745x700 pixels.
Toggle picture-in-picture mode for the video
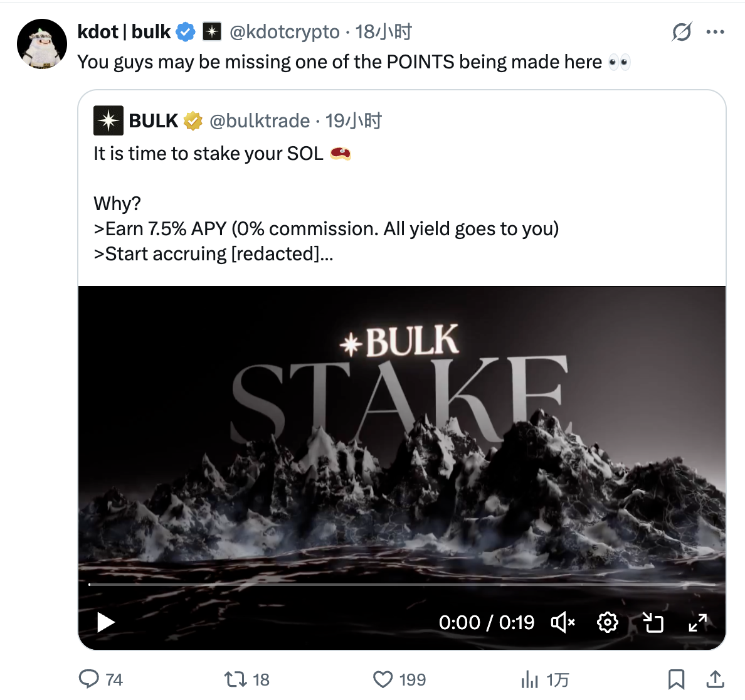[653, 622]
